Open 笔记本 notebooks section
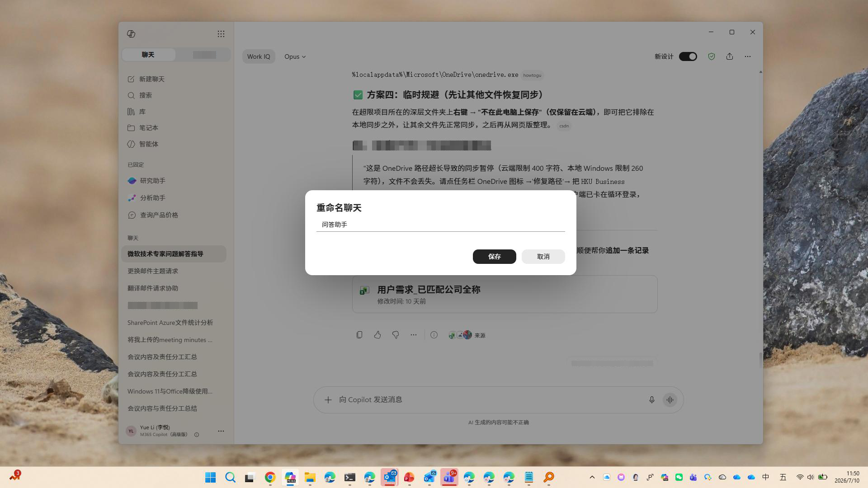The width and height of the screenshot is (868, 488). [174, 128]
